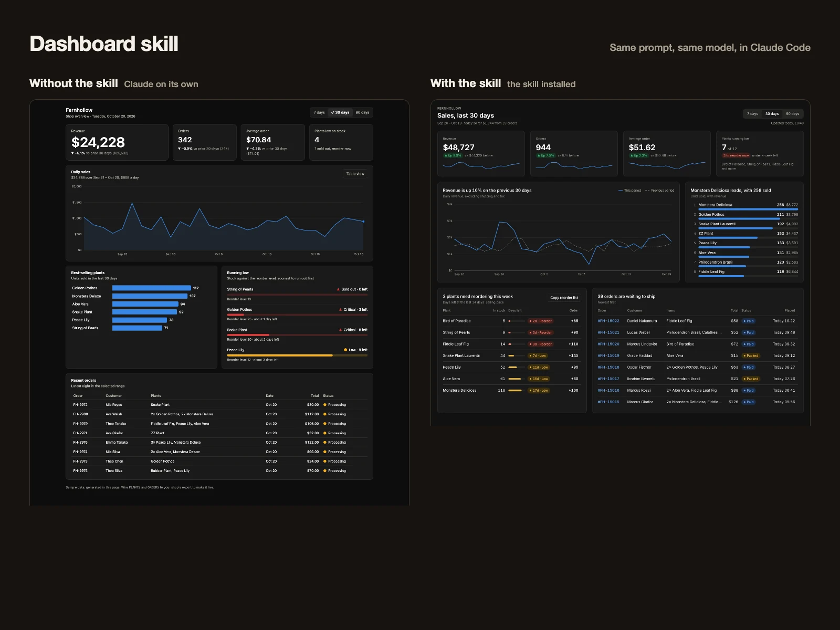Click the 3d · Reorder badge for Fiddle Leaf Fig

click(x=540, y=344)
